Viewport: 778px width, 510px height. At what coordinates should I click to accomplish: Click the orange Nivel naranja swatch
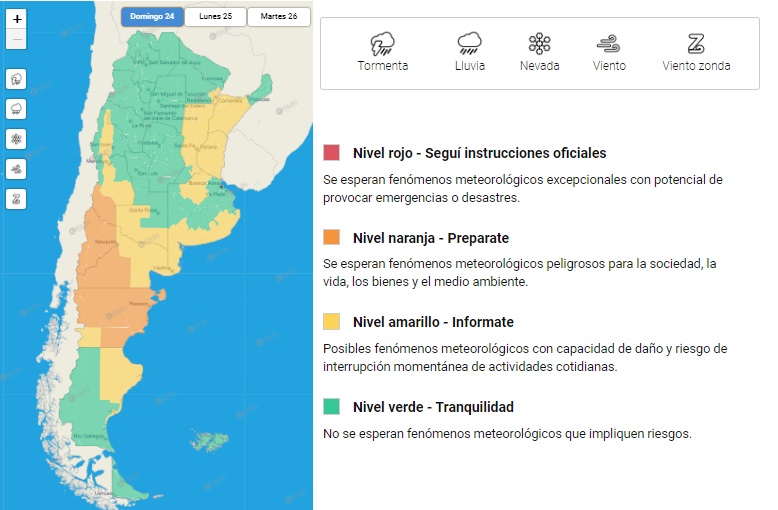(x=332, y=238)
